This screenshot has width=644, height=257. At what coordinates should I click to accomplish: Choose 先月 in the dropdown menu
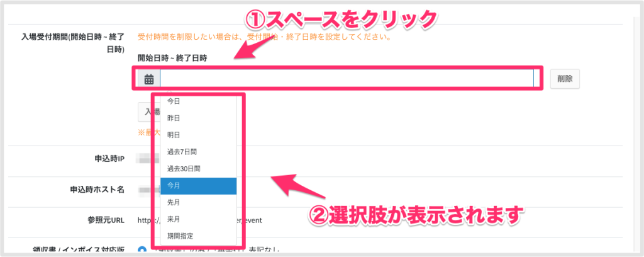tap(198, 202)
